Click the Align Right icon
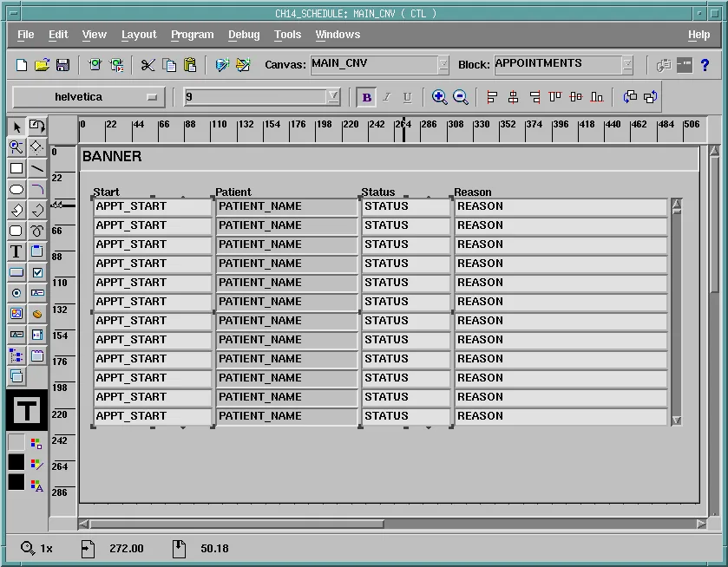This screenshot has width=728, height=567. [535, 97]
